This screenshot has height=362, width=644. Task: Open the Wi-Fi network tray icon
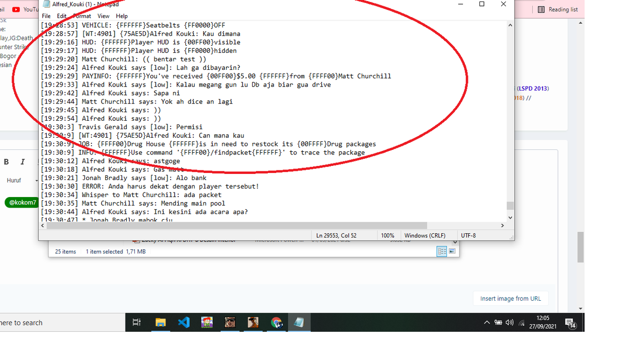coord(522,323)
